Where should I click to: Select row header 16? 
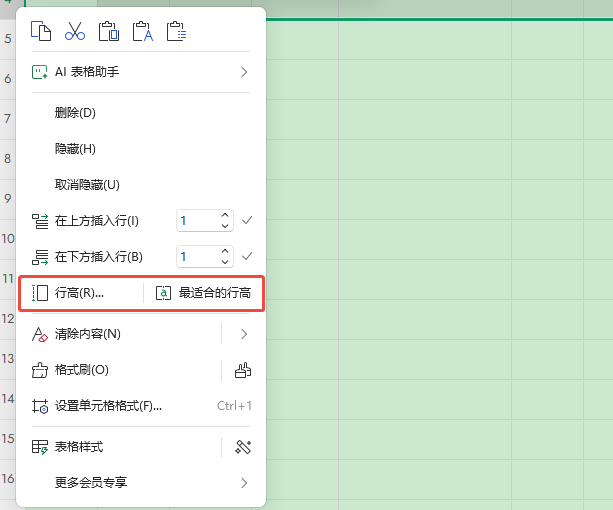(7, 479)
